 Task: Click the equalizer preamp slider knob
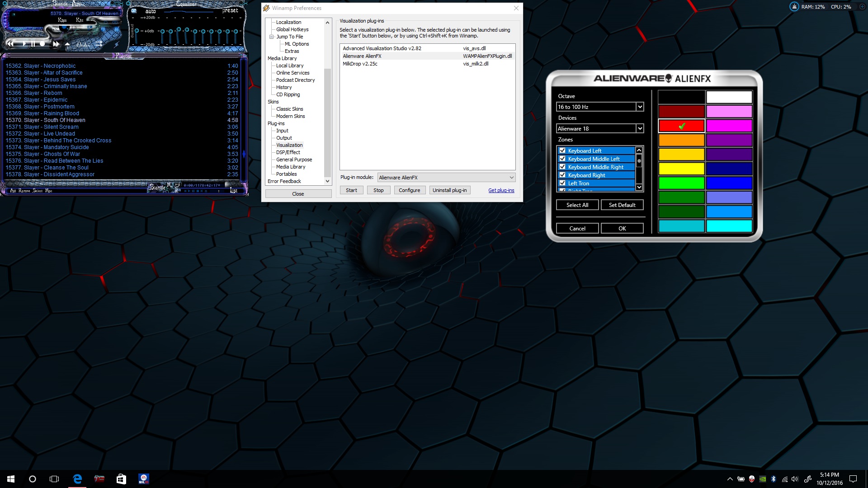(137, 31)
